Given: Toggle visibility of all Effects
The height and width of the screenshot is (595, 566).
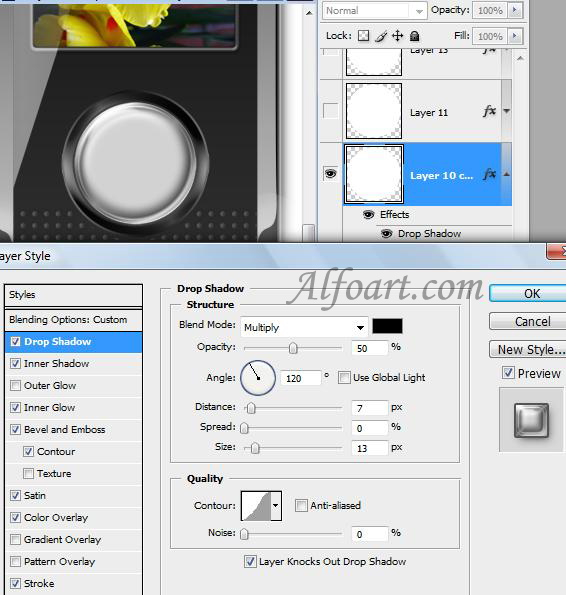Looking at the screenshot, I should (x=368, y=214).
